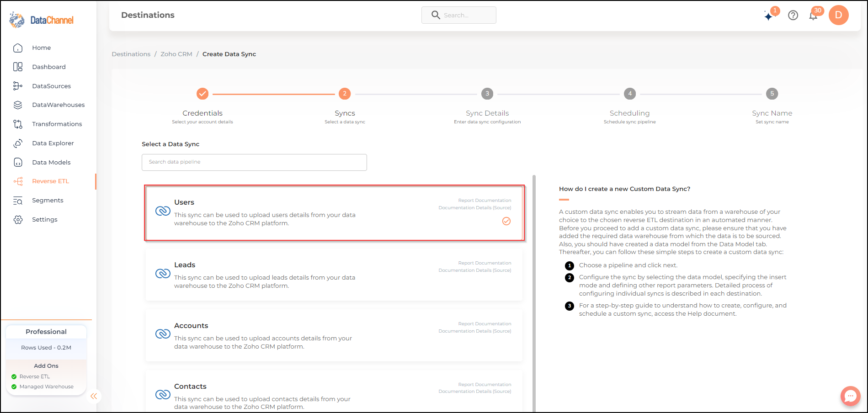The image size is (868, 413).
Task: Click the search magnifier icon
Action: click(x=436, y=15)
